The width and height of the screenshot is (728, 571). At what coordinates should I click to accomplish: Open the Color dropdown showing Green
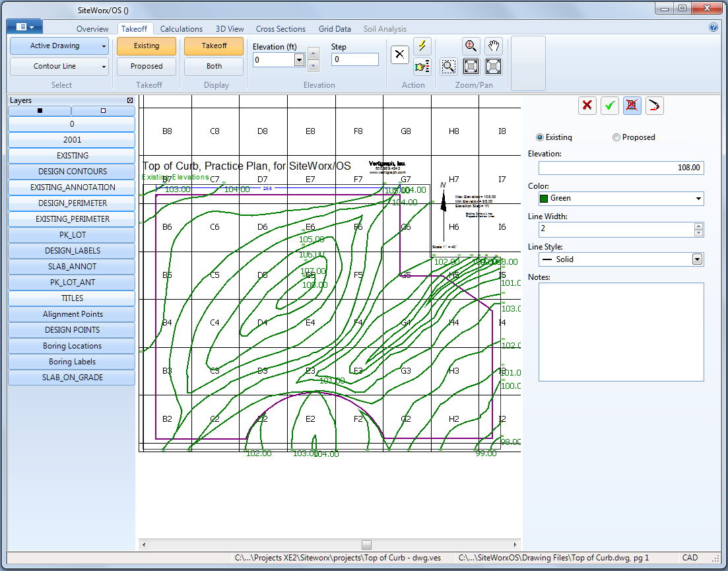pos(698,199)
